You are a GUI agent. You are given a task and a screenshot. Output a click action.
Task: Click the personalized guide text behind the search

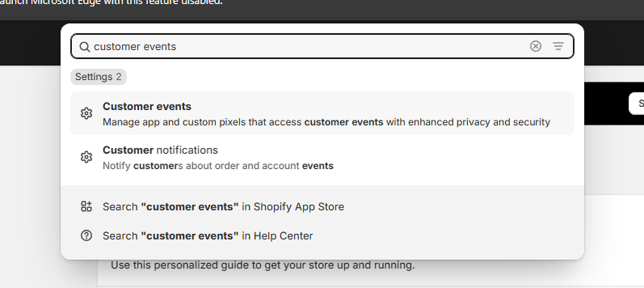tap(263, 265)
